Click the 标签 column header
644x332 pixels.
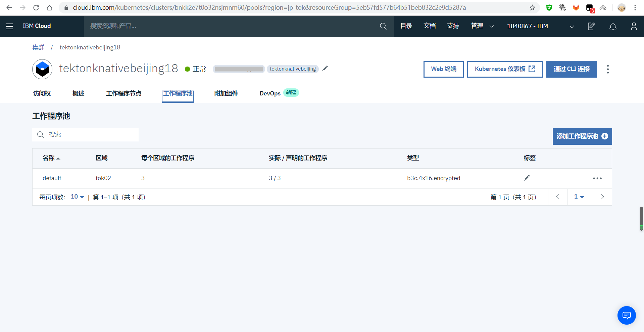tap(530, 158)
